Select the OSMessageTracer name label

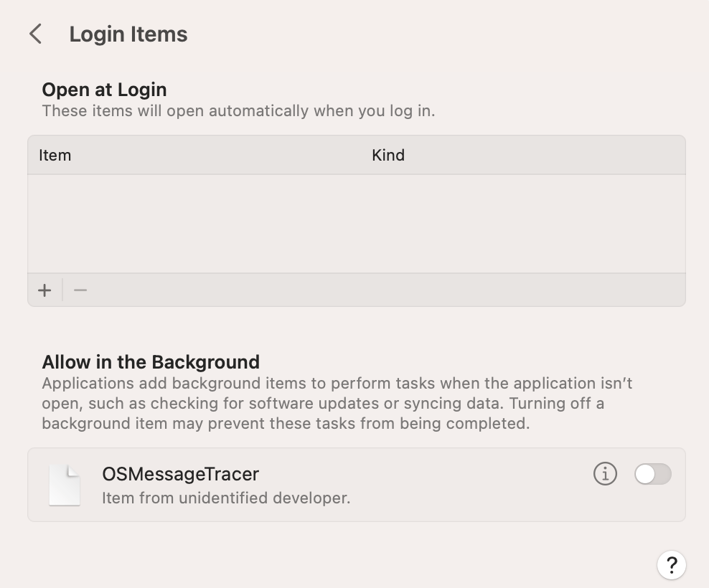click(180, 474)
